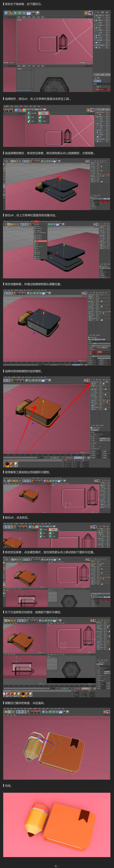Click highlighted clone parameter field in the fifth screenshot

pyautogui.click(x=95, y=352)
